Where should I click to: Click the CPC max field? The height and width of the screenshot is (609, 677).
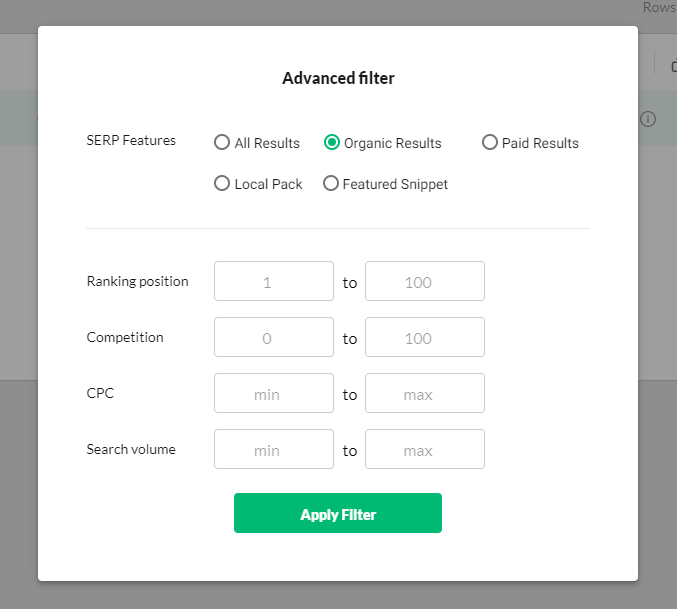coord(424,394)
